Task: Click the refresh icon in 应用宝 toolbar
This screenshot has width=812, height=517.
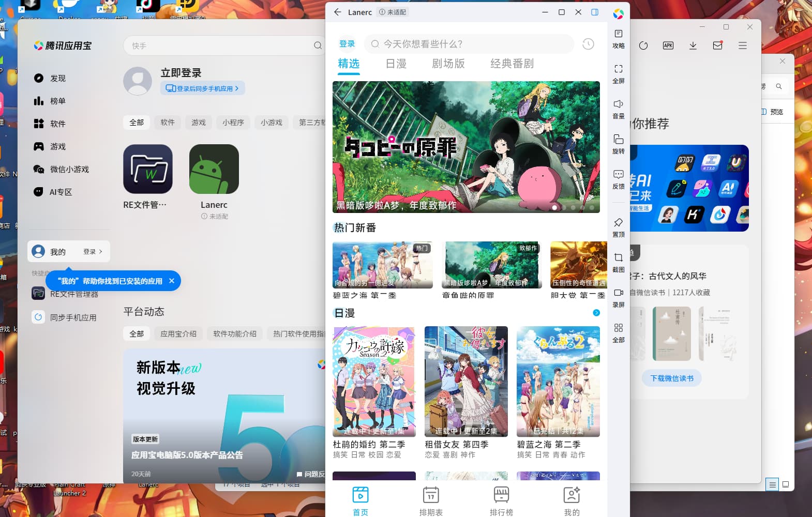Action: pyautogui.click(x=643, y=45)
